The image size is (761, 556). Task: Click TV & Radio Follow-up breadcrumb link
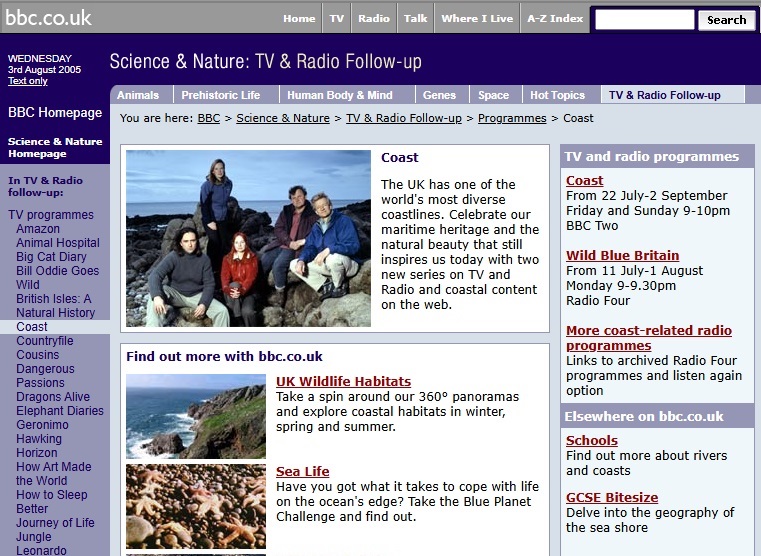(x=404, y=118)
